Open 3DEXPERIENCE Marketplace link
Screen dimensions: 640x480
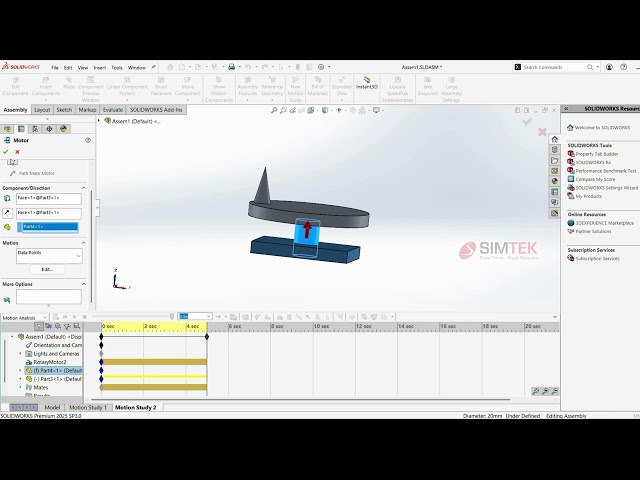[604, 223]
